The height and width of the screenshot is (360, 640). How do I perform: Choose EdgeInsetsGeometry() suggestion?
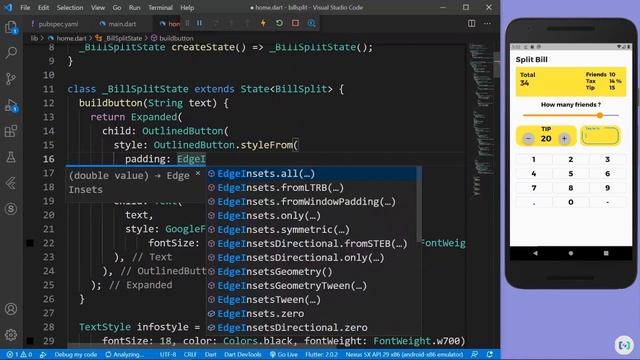tap(312, 271)
